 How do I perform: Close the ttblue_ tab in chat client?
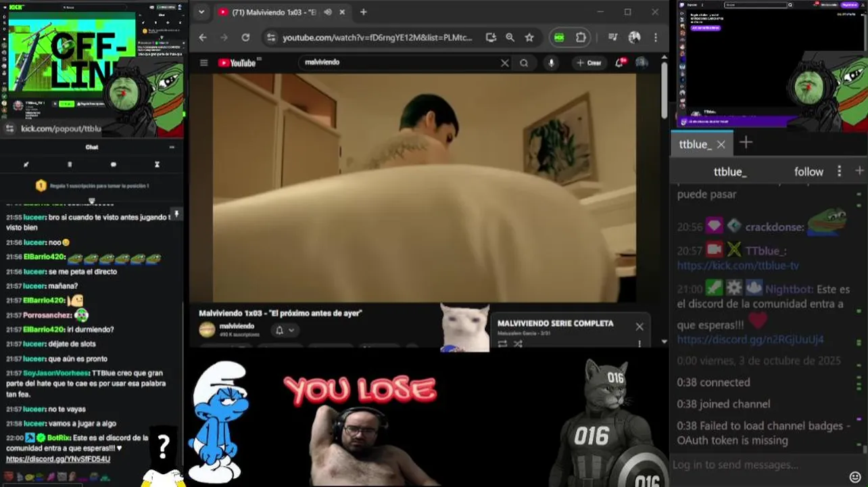pos(721,144)
